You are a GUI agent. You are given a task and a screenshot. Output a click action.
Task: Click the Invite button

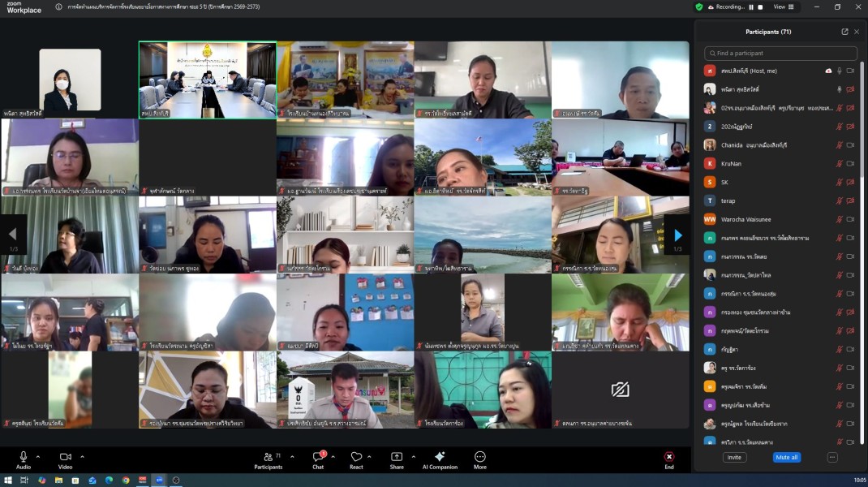[x=734, y=457]
